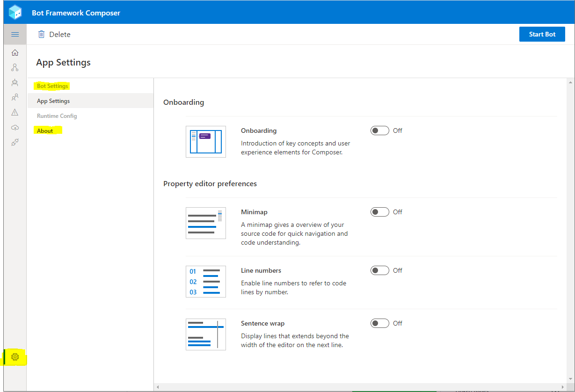Screen dimensions: 575x392
Task: Enable the Line numbers toggle
Action: pyautogui.click(x=379, y=270)
